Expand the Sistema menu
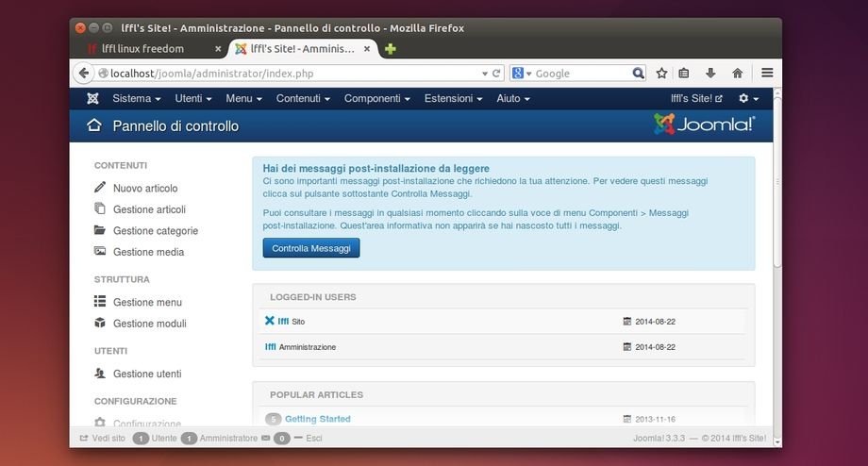 [136, 98]
